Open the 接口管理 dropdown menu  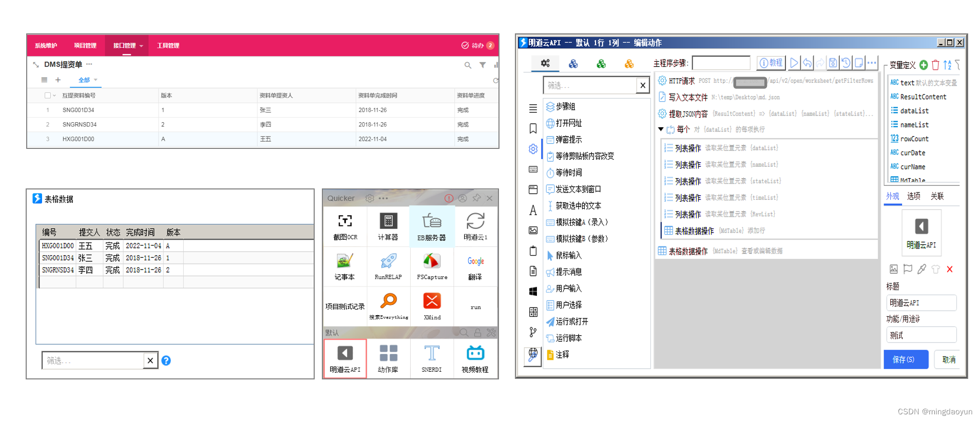click(x=127, y=46)
